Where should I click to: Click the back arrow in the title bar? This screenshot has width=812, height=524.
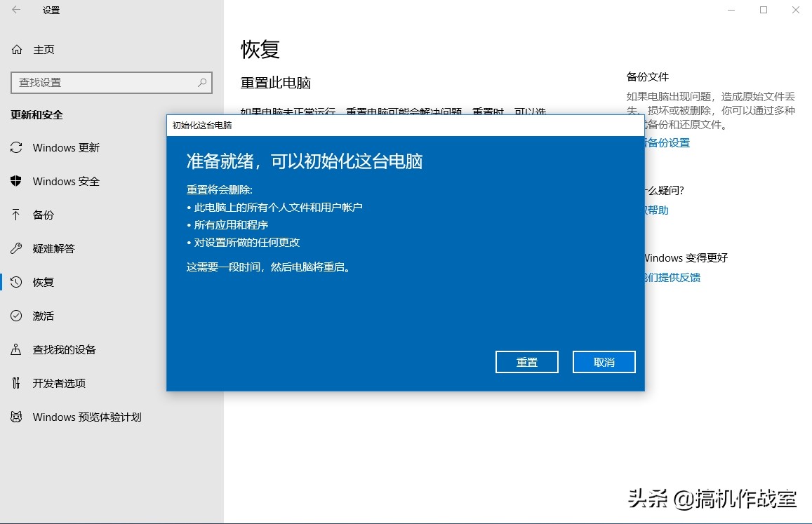tap(15, 10)
